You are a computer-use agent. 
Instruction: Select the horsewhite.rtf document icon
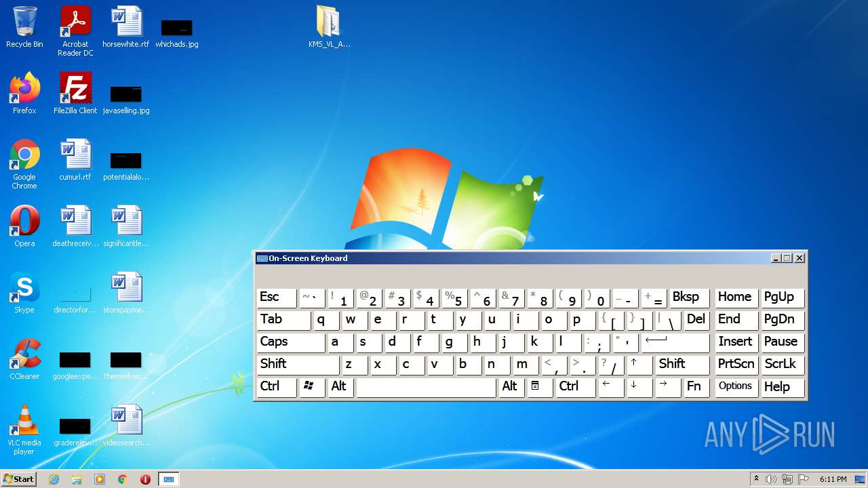[x=126, y=28]
